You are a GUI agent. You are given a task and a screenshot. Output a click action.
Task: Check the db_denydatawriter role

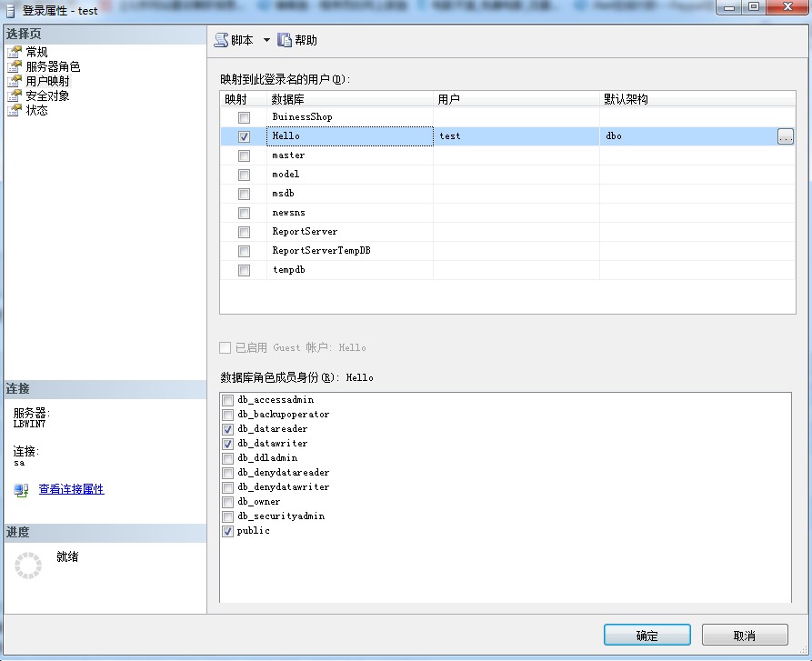pos(227,487)
